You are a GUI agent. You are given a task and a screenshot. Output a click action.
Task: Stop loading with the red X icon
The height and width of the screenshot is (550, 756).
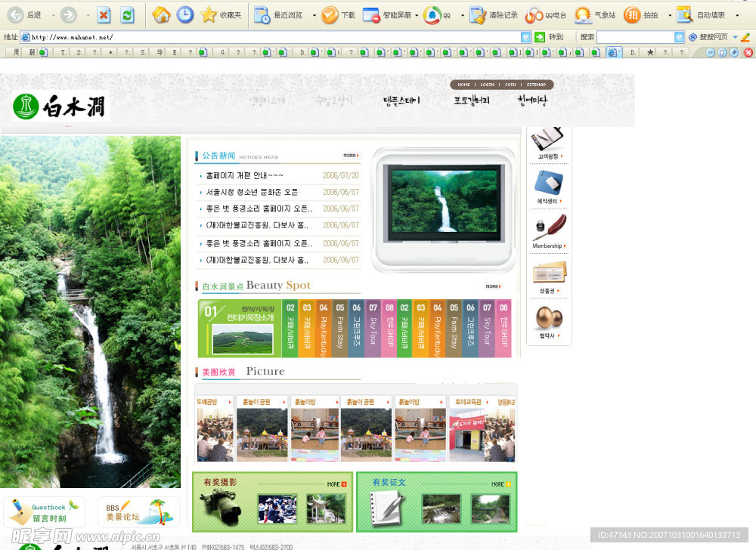point(104,15)
